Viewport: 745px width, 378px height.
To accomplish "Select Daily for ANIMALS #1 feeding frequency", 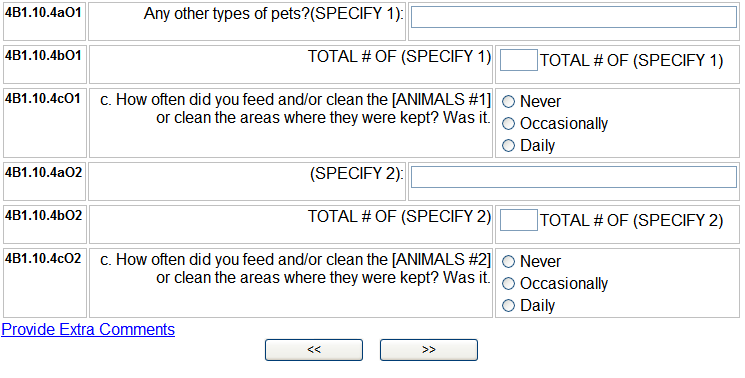I will coord(508,145).
